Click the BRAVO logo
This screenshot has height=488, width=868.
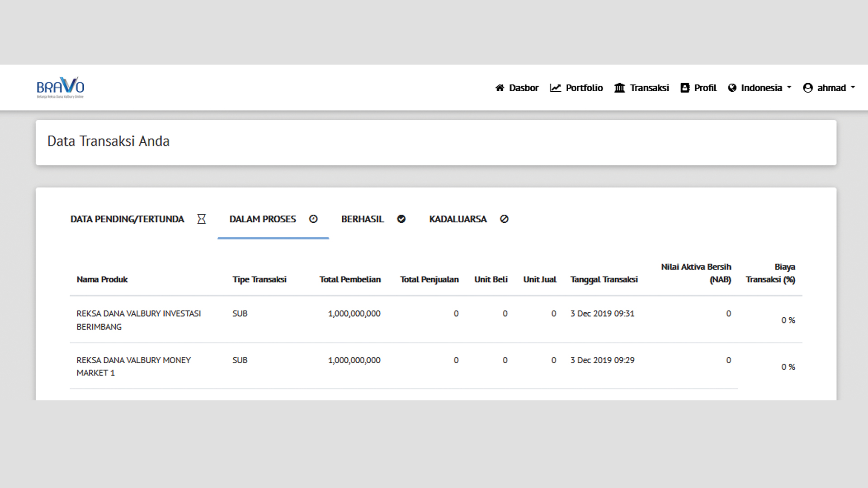60,88
